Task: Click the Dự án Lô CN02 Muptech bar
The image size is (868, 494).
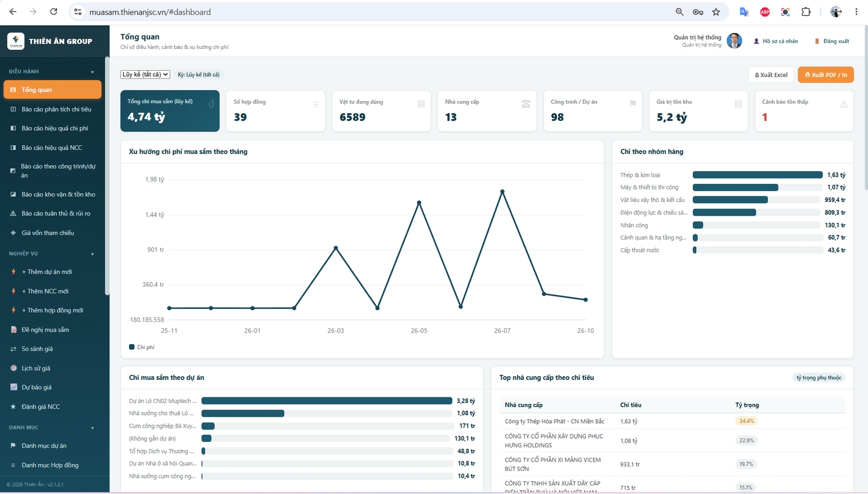Action: point(327,401)
